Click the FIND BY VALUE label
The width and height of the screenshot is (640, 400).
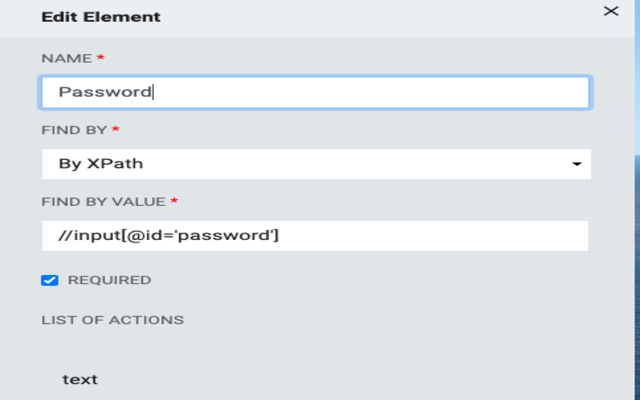[103, 202]
